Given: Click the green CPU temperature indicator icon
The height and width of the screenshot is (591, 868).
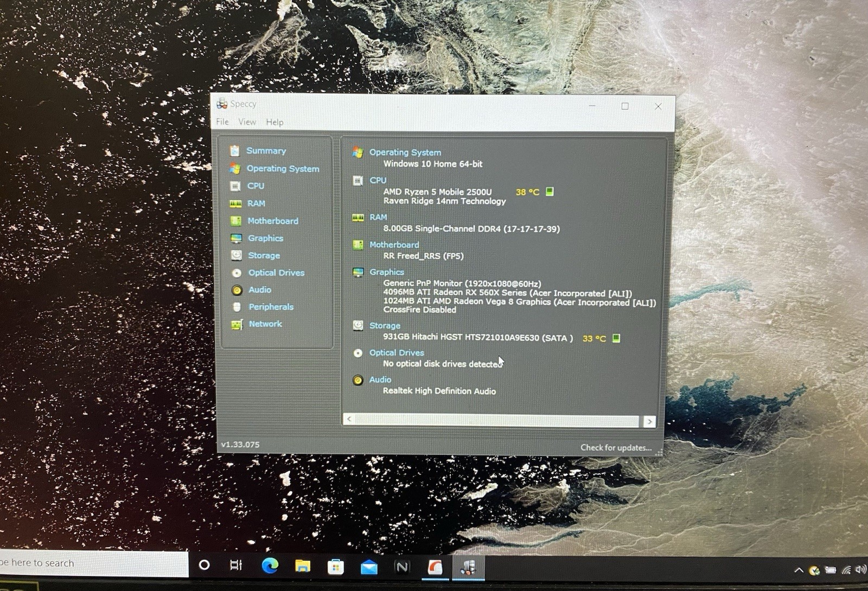Looking at the screenshot, I should click(550, 191).
